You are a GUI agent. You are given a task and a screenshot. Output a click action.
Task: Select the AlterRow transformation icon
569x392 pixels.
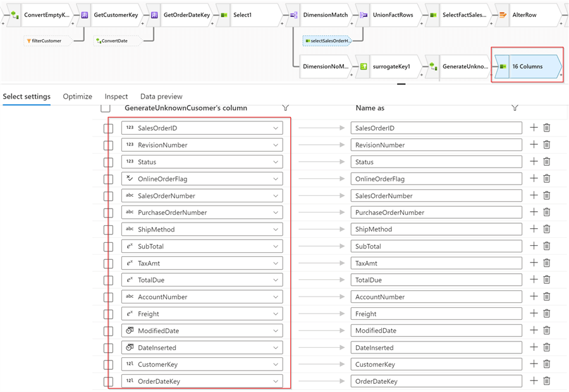point(503,15)
